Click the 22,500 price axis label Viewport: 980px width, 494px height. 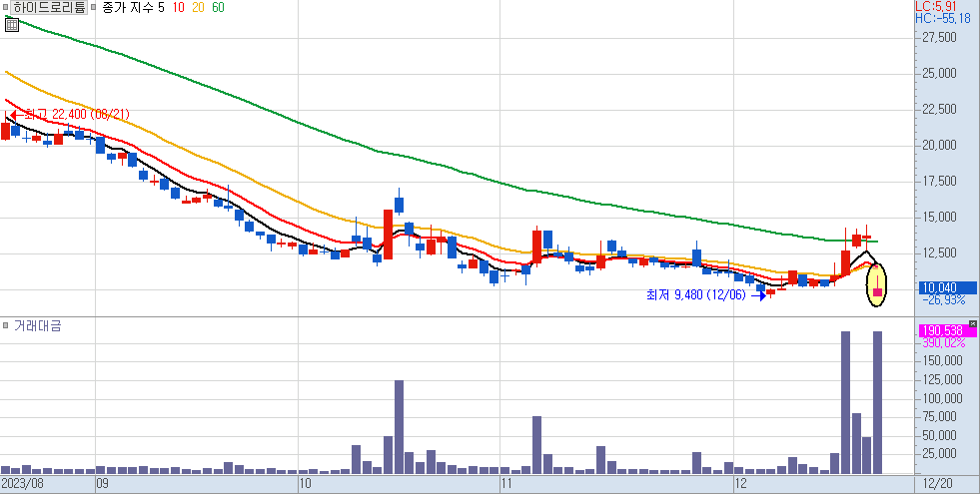tap(939, 110)
